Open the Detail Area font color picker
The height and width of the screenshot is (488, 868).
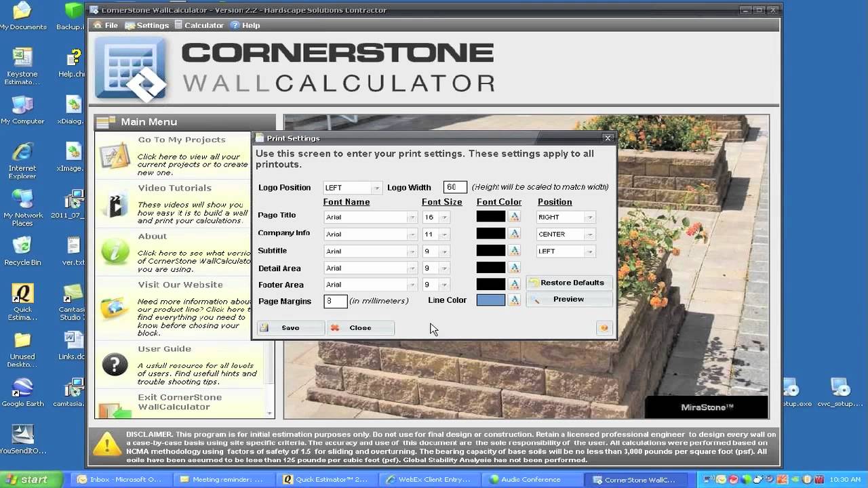[x=515, y=268]
